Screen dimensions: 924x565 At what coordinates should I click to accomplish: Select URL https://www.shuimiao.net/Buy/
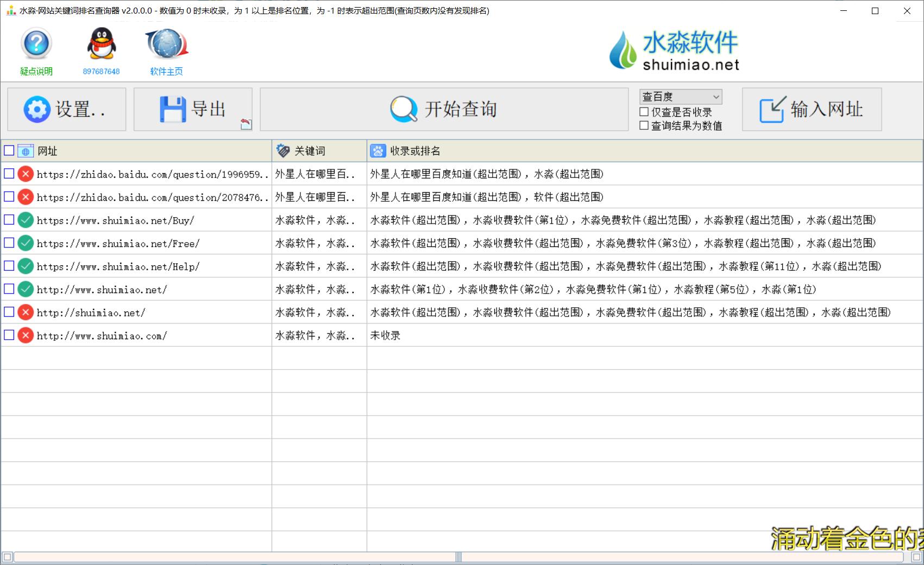[116, 220]
